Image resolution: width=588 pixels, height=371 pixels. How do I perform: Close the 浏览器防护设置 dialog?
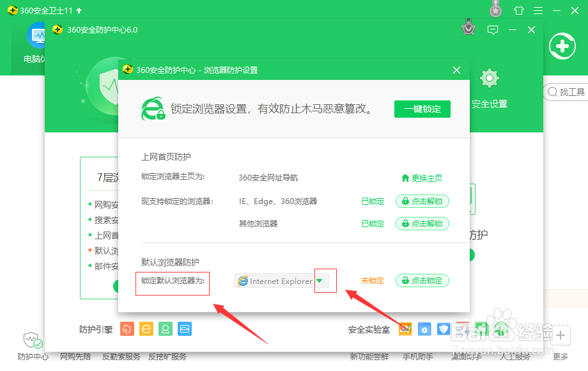tap(456, 70)
